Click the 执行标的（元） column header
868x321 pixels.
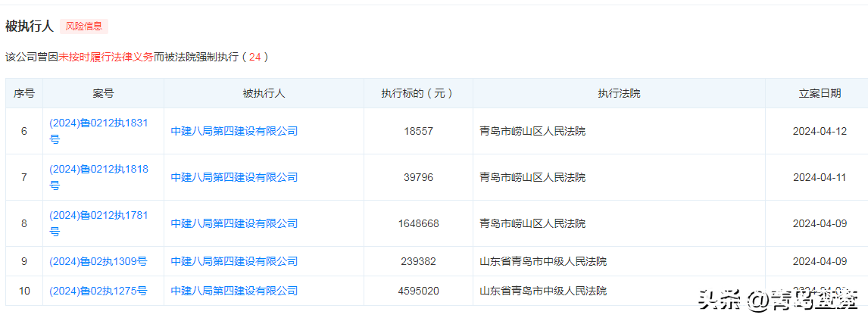[x=418, y=94]
